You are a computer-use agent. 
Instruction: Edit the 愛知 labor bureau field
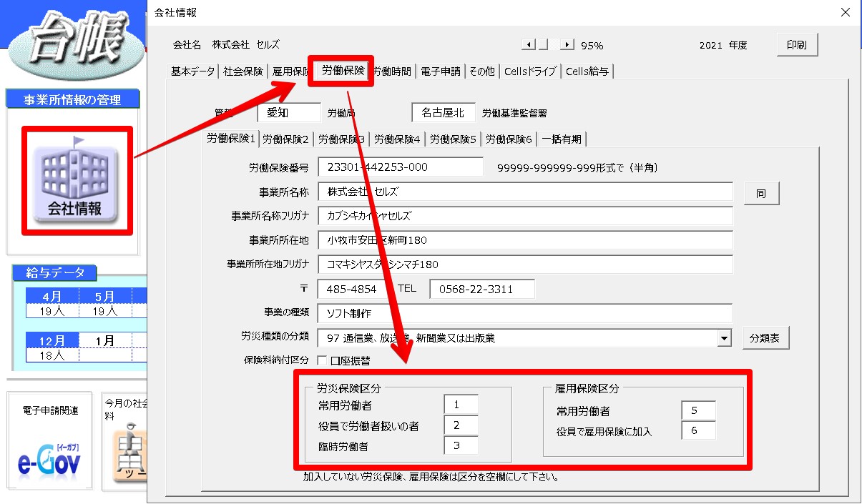click(x=290, y=113)
